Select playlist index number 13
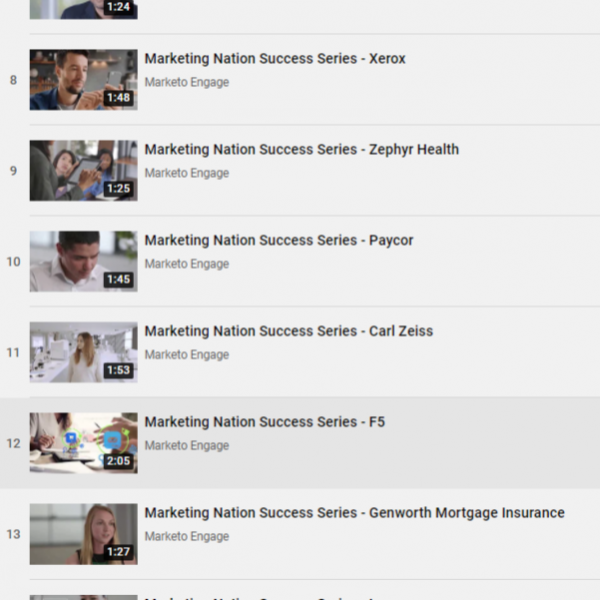 (13, 534)
